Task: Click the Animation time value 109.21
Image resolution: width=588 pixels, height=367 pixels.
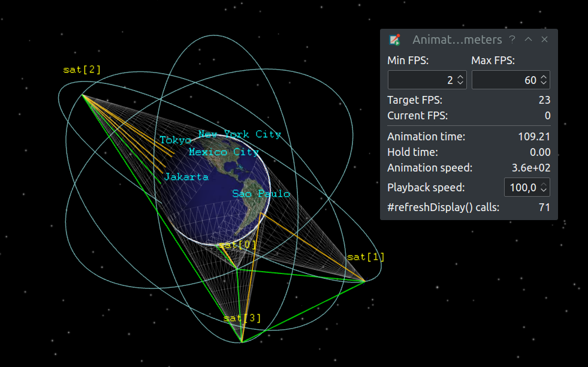Action: click(534, 137)
